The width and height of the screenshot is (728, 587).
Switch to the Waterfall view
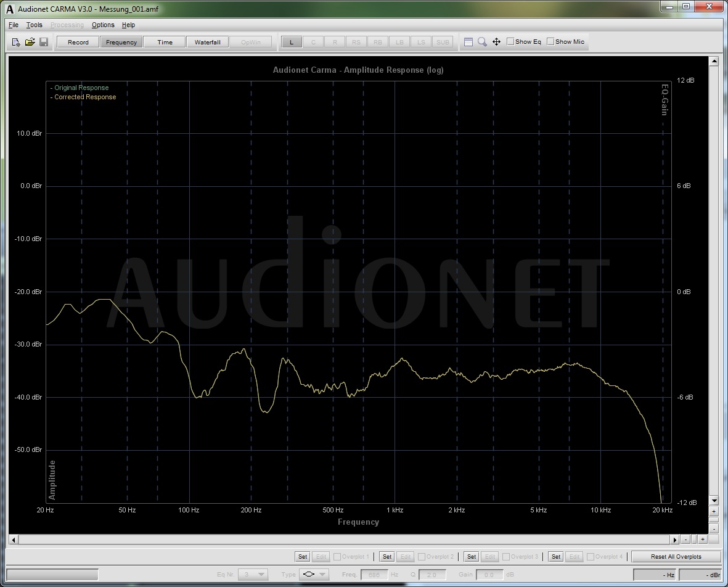click(207, 42)
